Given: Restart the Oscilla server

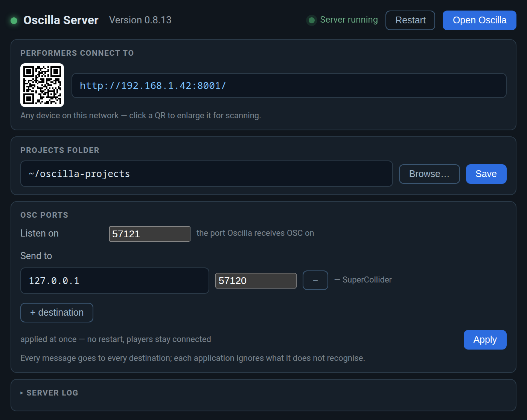Looking at the screenshot, I should click(410, 20).
